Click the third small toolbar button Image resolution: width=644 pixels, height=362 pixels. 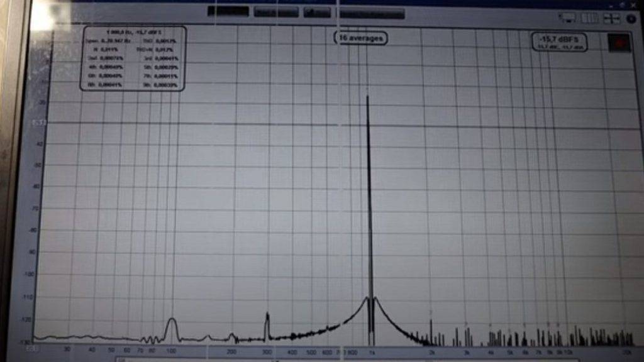pos(317,12)
